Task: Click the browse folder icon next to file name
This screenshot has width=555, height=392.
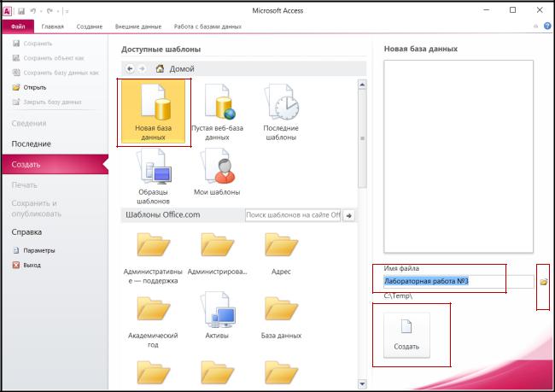Action: (x=543, y=282)
